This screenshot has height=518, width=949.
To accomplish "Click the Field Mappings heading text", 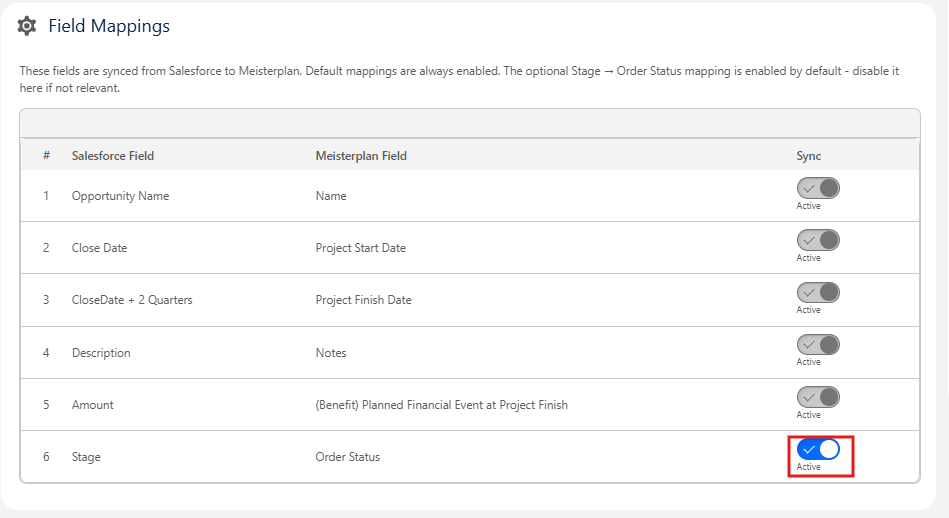I will (109, 26).
